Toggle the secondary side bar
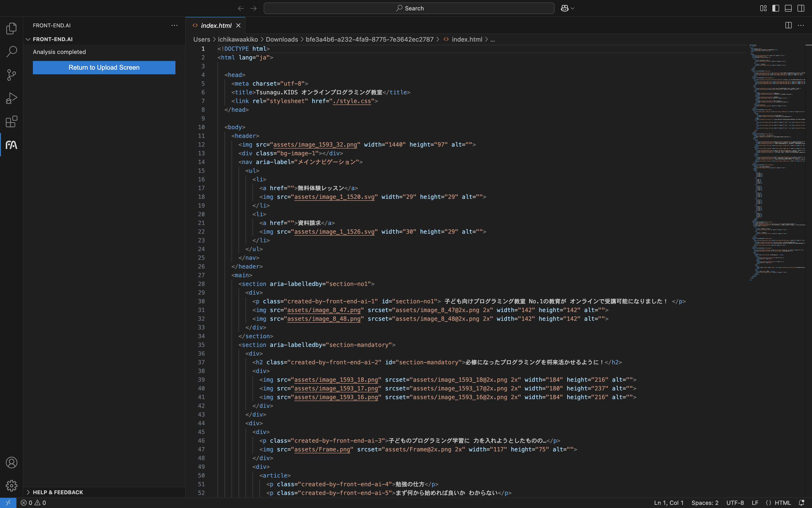The width and height of the screenshot is (812, 508). click(x=801, y=8)
